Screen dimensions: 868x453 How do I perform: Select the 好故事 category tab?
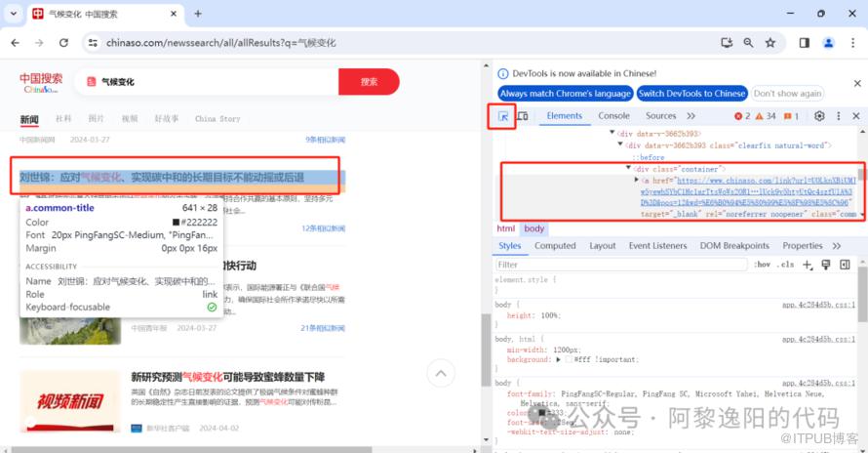[167, 119]
